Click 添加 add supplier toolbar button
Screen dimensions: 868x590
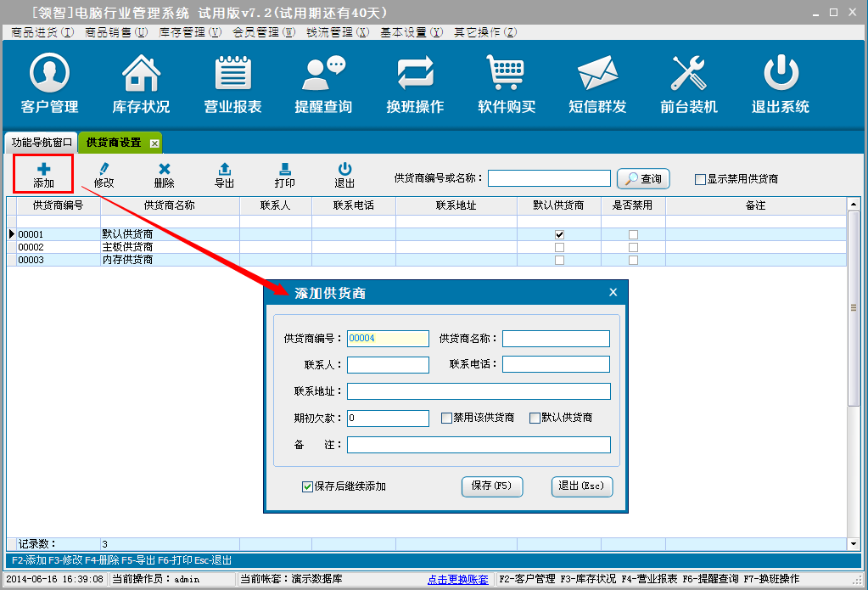(43, 175)
